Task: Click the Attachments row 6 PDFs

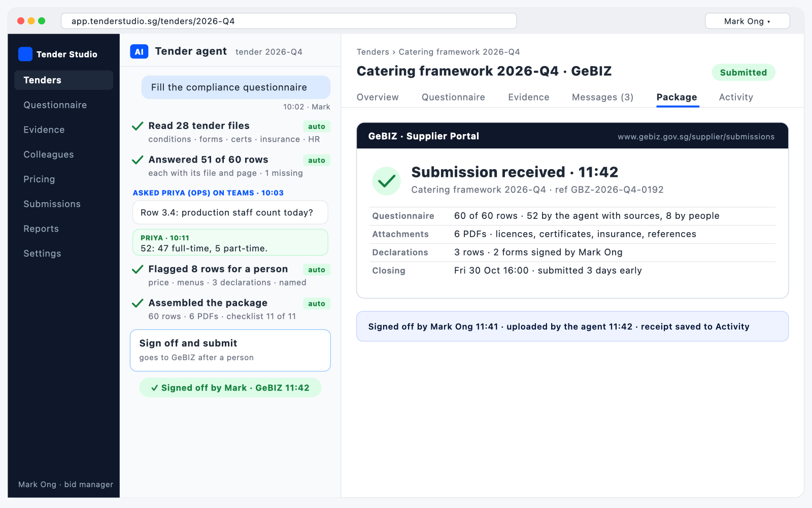Action: coord(573,234)
